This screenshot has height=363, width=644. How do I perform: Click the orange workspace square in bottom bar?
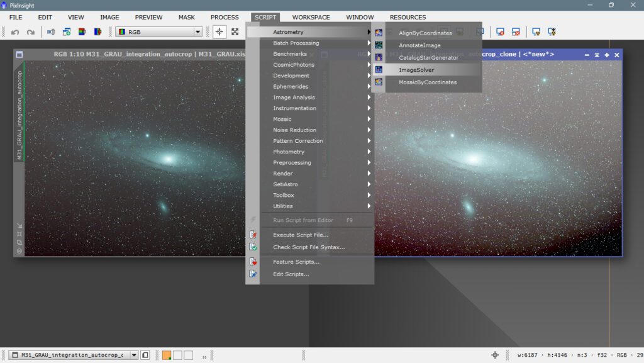point(167,355)
